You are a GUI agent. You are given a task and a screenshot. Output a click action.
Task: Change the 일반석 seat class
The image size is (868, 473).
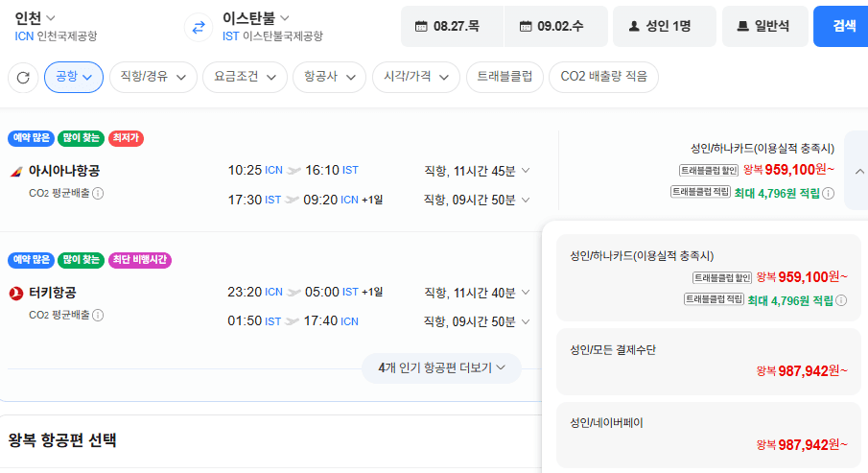(764, 26)
